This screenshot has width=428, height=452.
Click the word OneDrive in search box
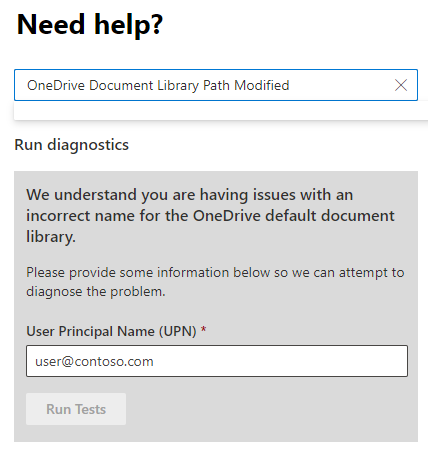(x=56, y=85)
